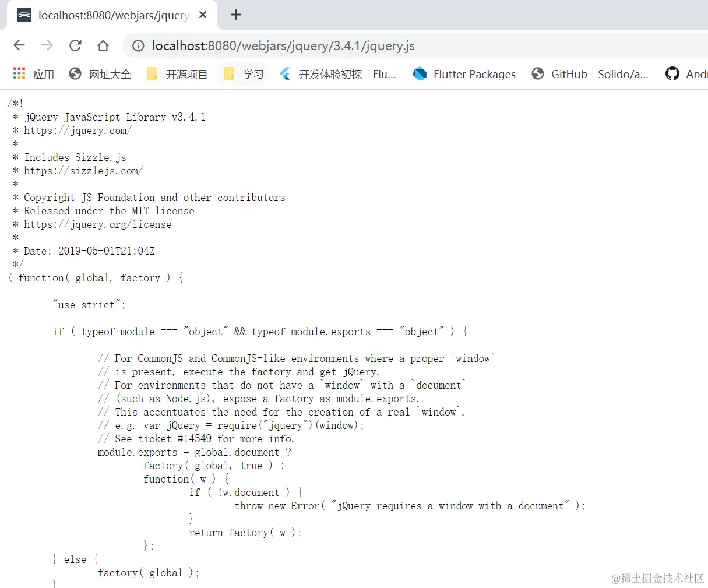Open the 学习 bookmarks folder
The width and height of the screenshot is (708, 588).
(x=244, y=74)
